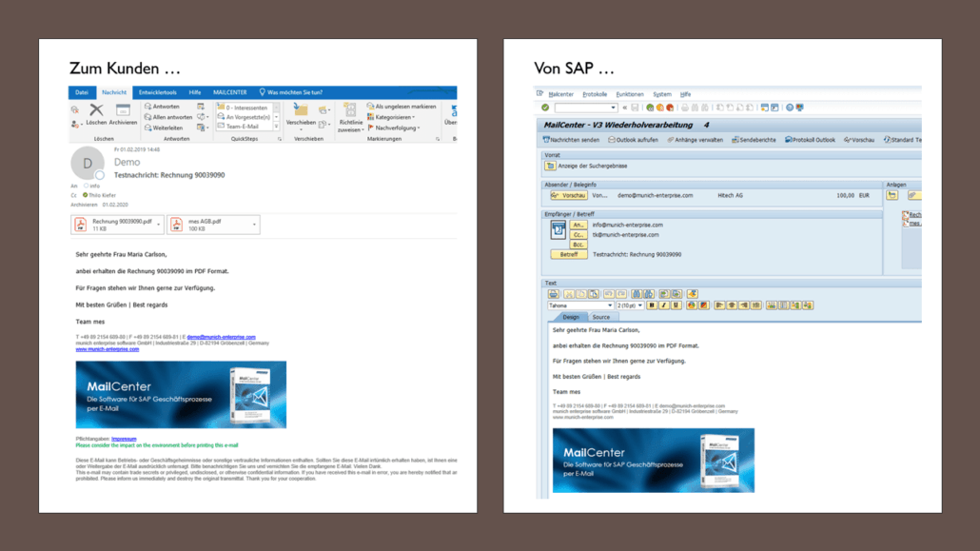Click the Löschen delete icon in Outlook ribbon
This screenshot has height=551, width=980.
coord(96,111)
